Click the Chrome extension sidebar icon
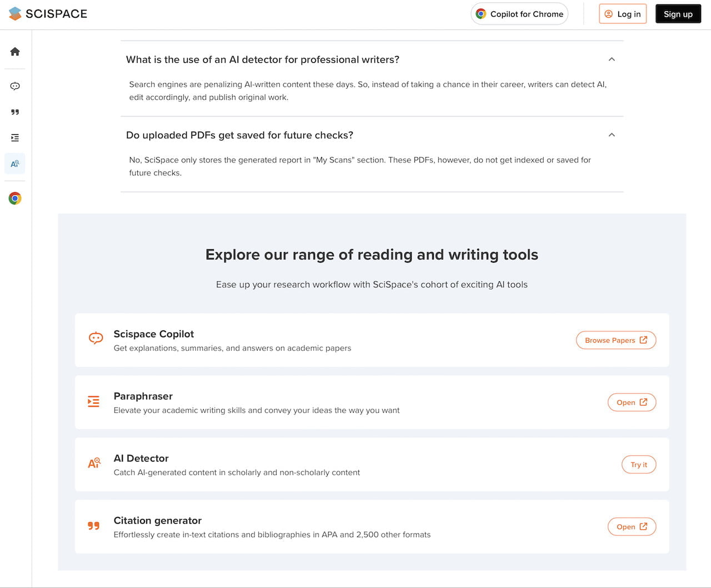Viewport: 711px width, 588px height. click(x=15, y=198)
